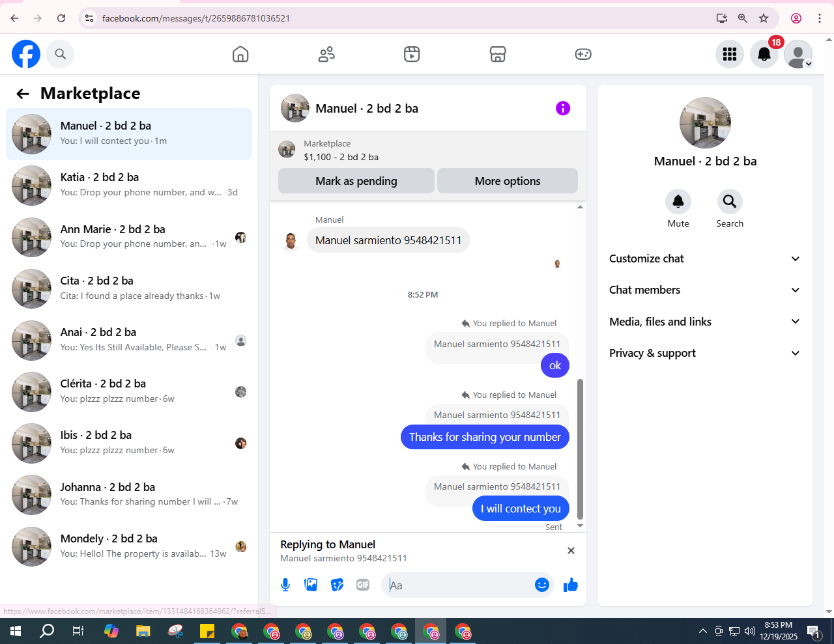Open Windows Start menu
The width and height of the screenshot is (834, 644).
click(16, 631)
